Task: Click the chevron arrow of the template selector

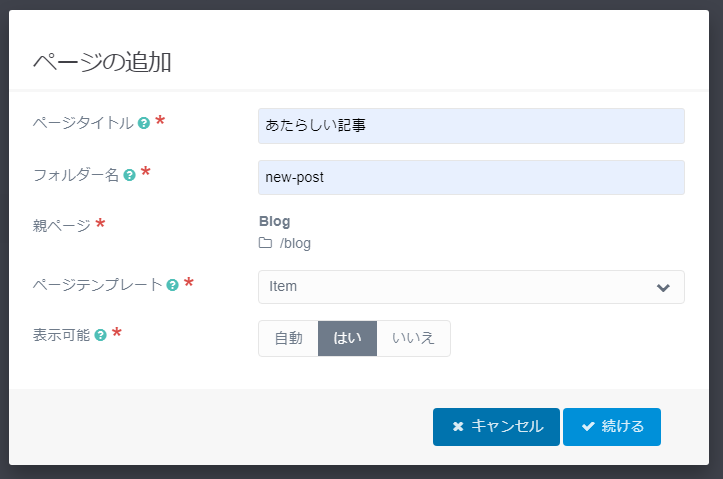Action: click(662, 287)
